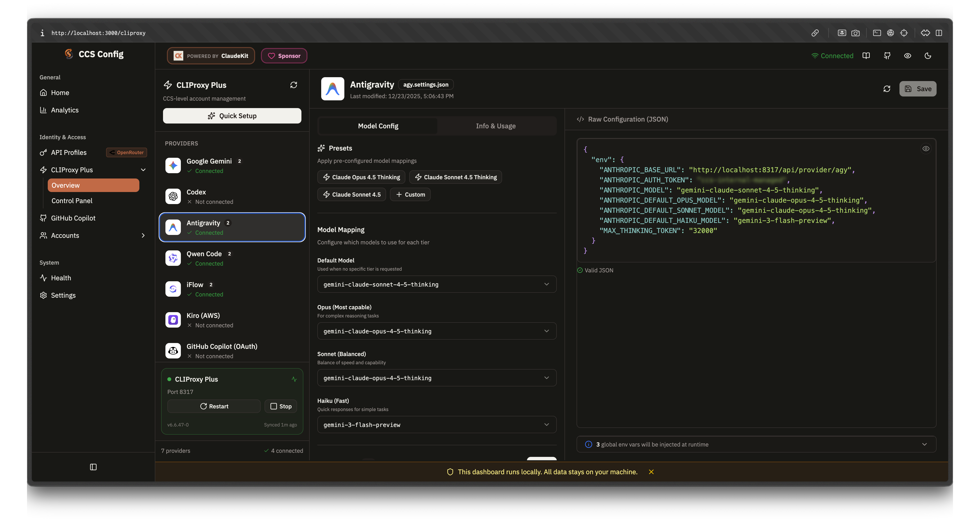980x522 pixels.
Task: Dismiss the local dashboard notice banner
Action: point(651,472)
